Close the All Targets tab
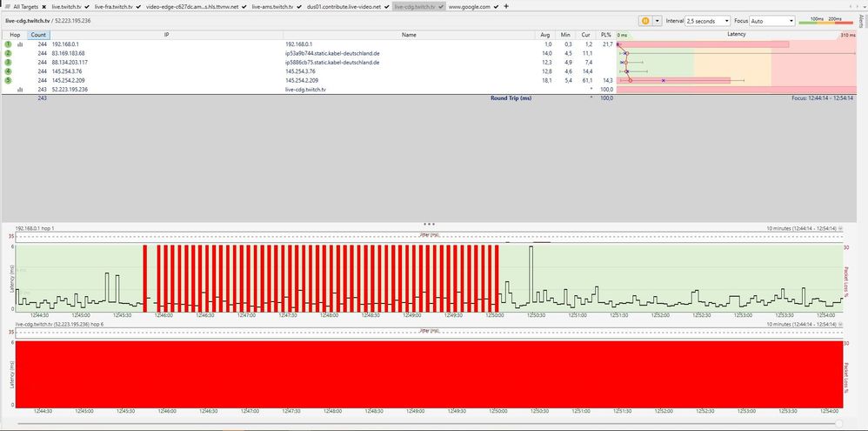The height and width of the screenshot is (431, 868). point(43,7)
